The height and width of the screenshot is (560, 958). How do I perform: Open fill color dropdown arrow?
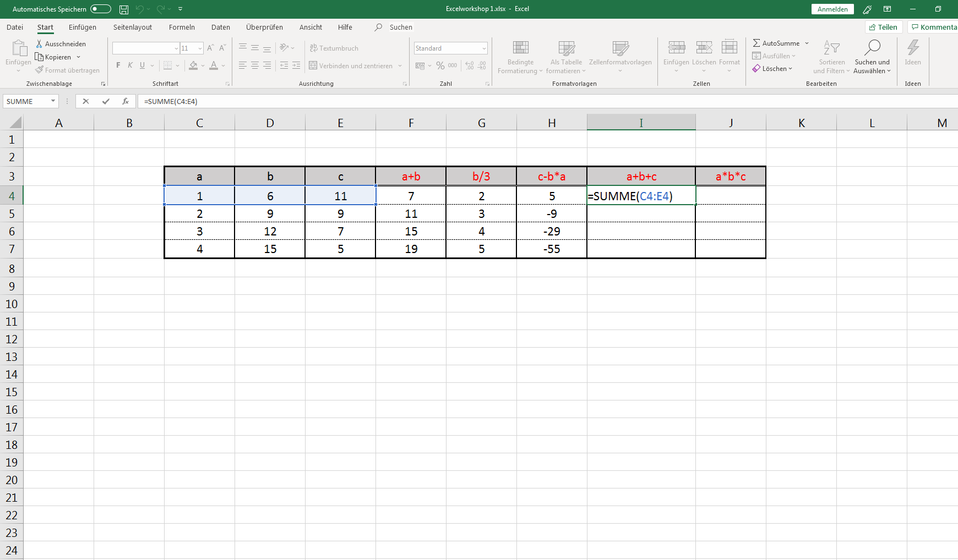pos(203,65)
